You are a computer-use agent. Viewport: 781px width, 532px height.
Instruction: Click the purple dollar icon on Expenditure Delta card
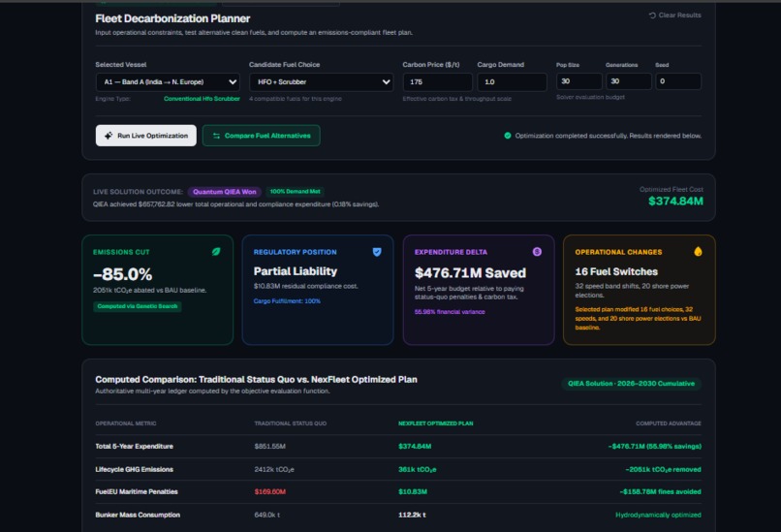click(x=537, y=252)
